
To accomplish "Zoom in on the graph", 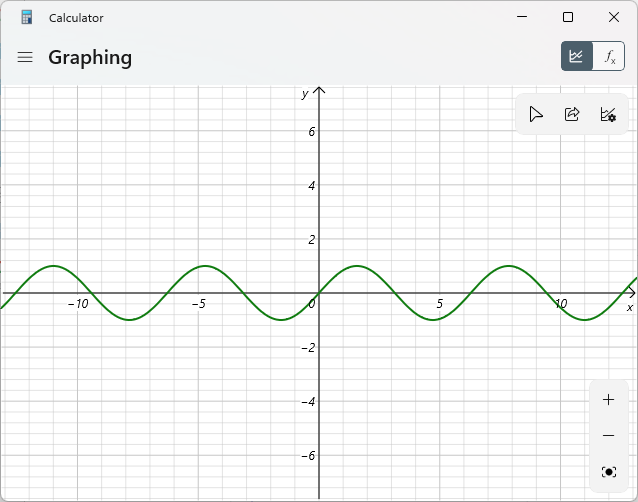I will click(x=608, y=400).
